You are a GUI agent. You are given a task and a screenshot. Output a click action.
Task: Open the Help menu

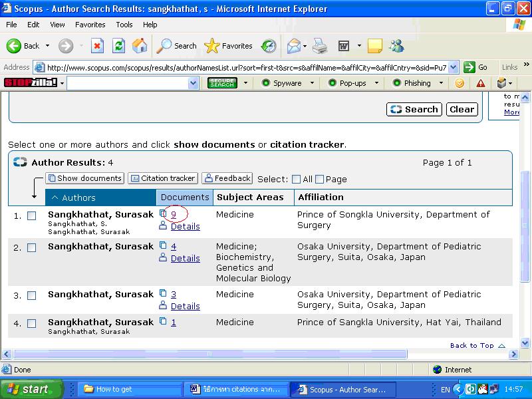150,25
